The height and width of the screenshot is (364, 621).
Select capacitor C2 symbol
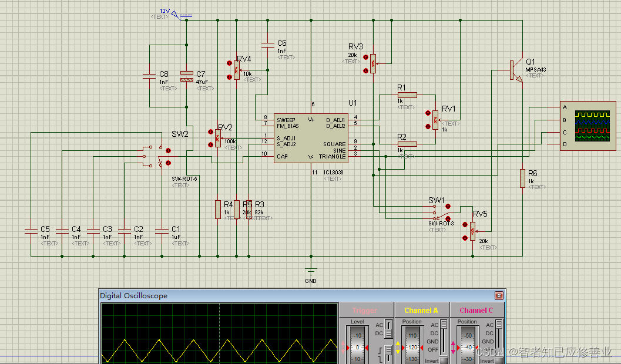point(124,231)
